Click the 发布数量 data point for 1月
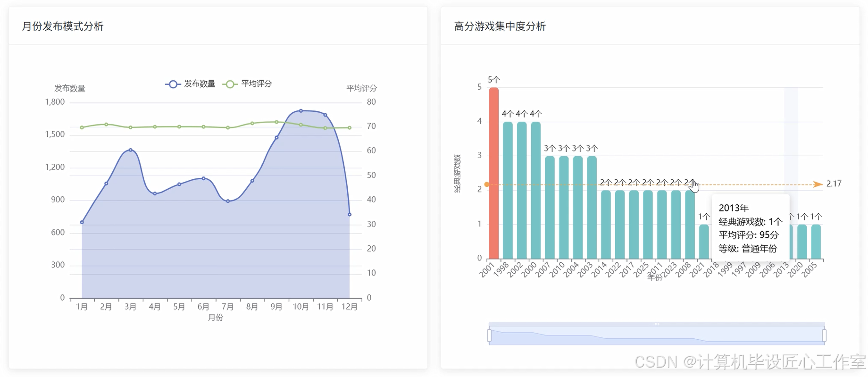The image size is (868, 377). (x=82, y=222)
